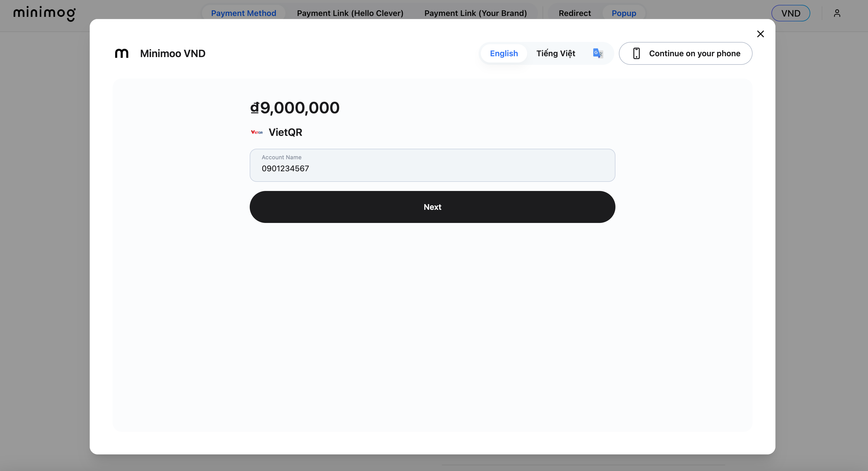Viewport: 868px width, 471px height.
Task: Select the Popup checkout mode
Action: pos(624,13)
